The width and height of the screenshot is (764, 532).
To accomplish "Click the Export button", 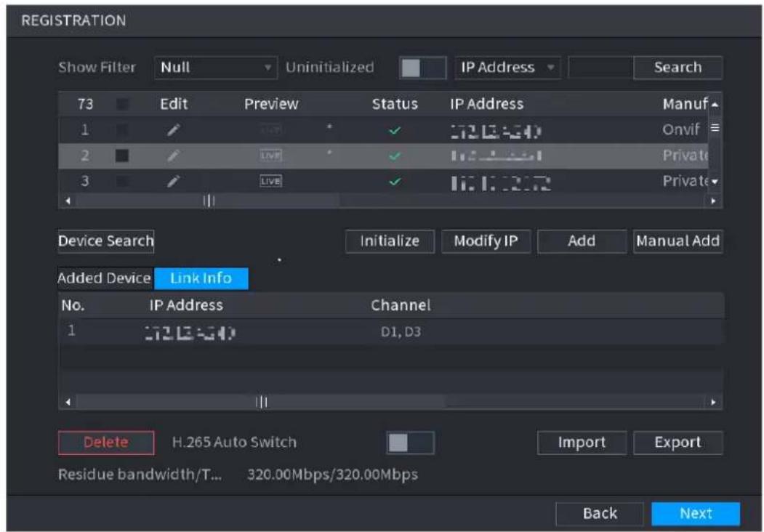I will click(677, 443).
